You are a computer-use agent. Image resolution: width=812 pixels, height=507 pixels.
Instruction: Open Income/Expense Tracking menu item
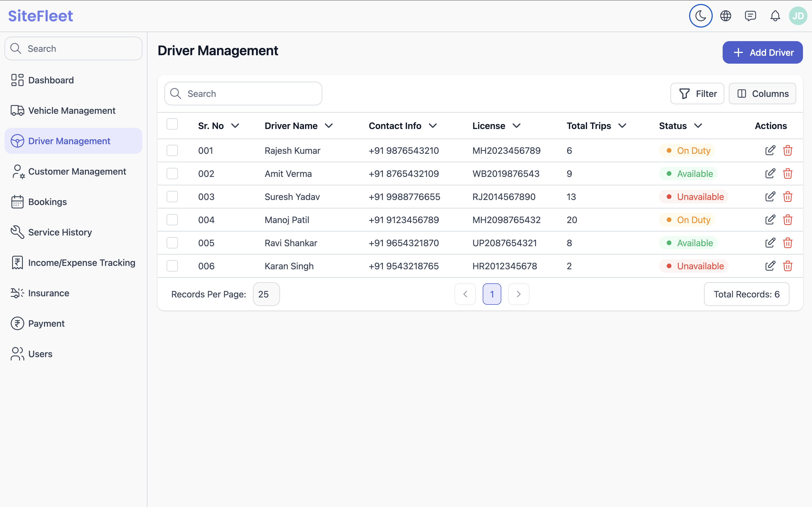(x=81, y=263)
